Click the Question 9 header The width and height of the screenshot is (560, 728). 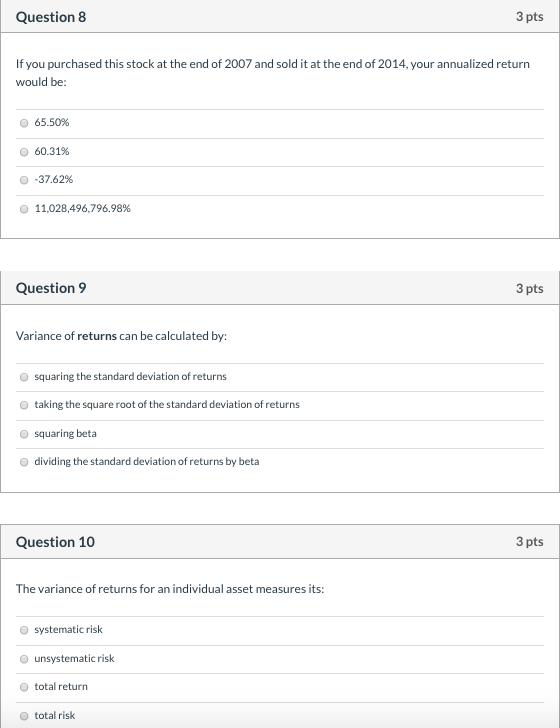[51, 288]
